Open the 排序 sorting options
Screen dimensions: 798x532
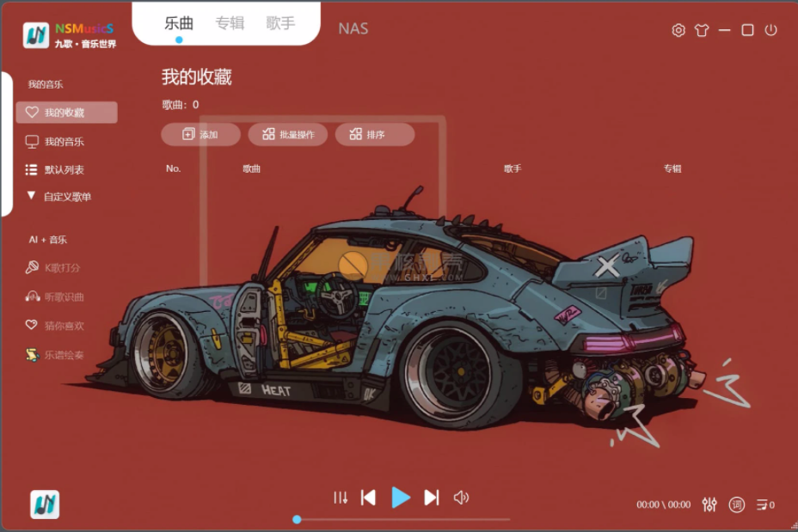[374, 134]
